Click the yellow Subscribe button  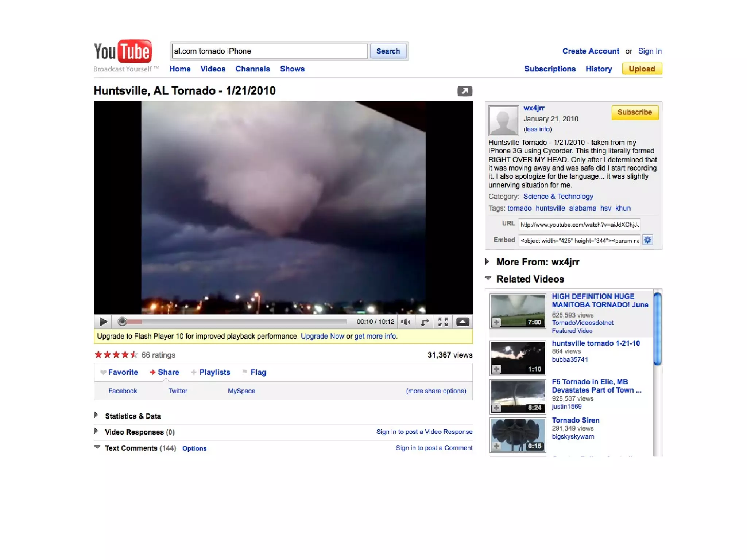click(x=634, y=112)
